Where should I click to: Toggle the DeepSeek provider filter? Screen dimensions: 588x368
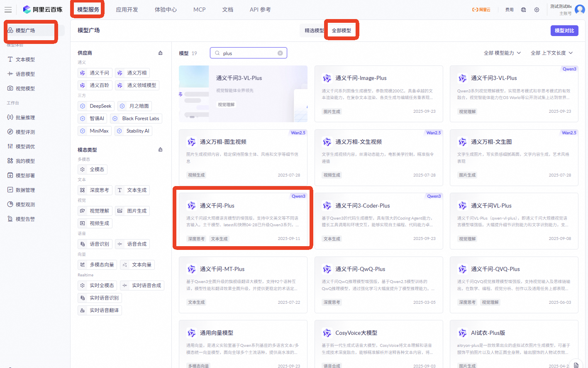point(96,106)
